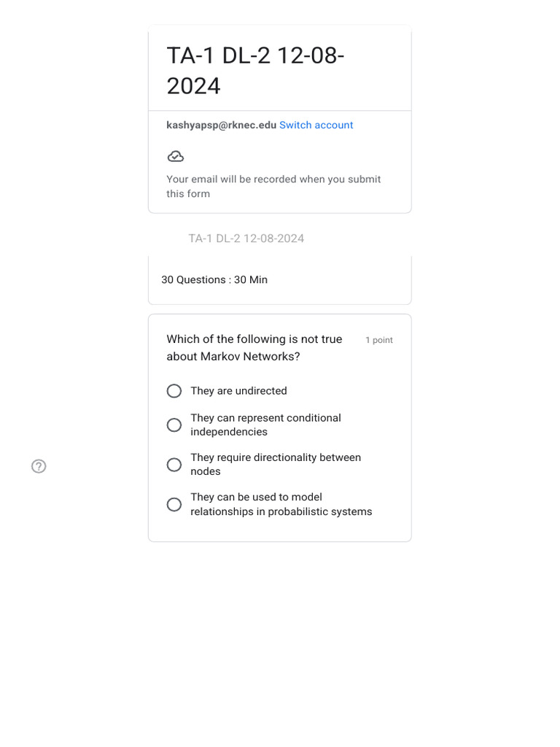Click the 'They are undirected' label text

point(238,391)
